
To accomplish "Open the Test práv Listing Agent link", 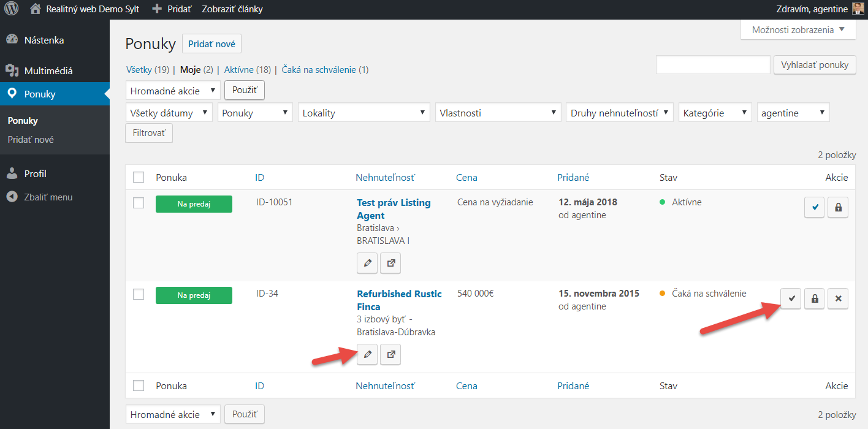I will click(394, 209).
